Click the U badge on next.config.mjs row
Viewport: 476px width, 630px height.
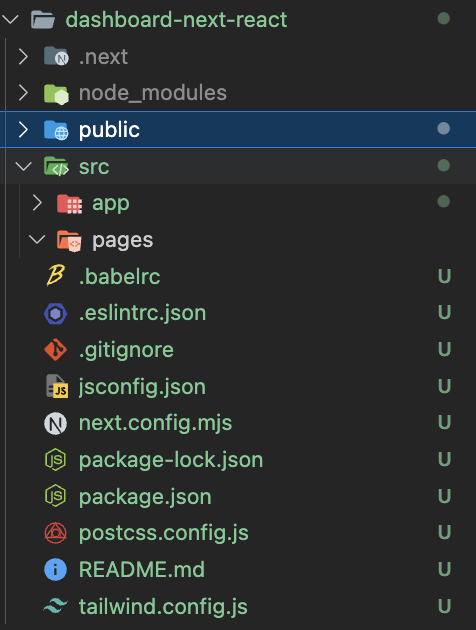[444, 423]
